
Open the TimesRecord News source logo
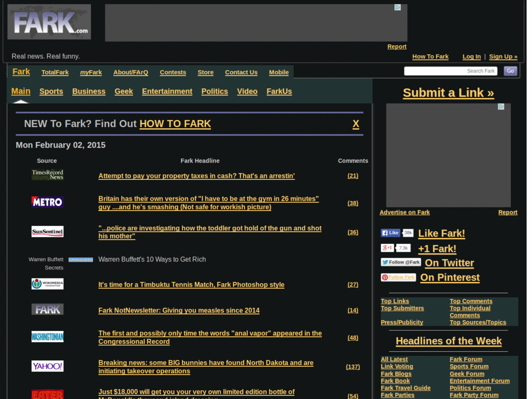tap(47, 175)
